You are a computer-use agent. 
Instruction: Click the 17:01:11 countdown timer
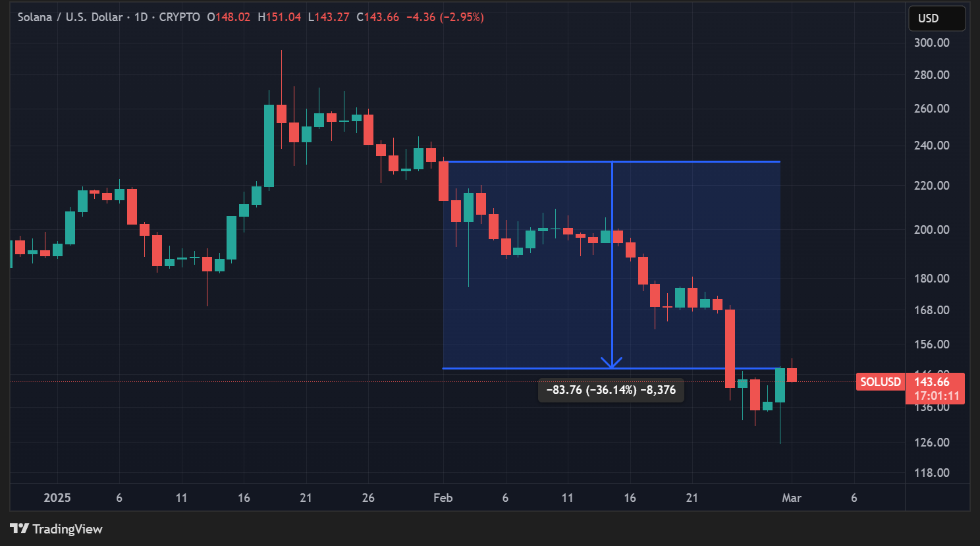(x=937, y=396)
